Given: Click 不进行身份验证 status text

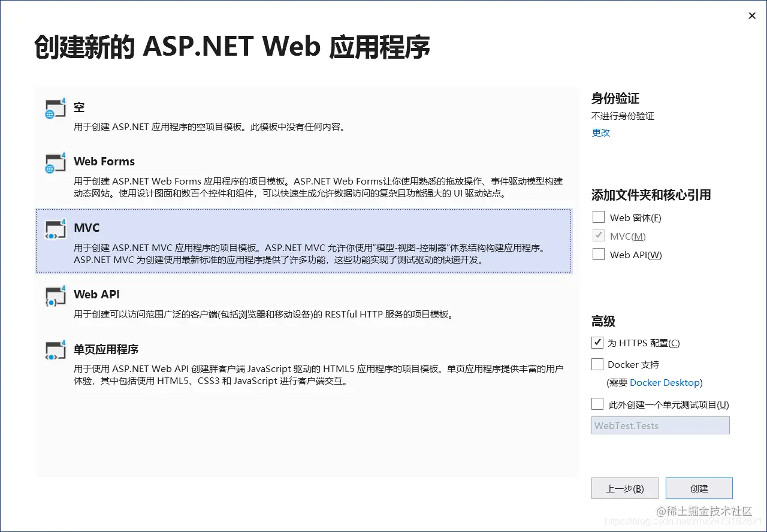Looking at the screenshot, I should [x=623, y=116].
